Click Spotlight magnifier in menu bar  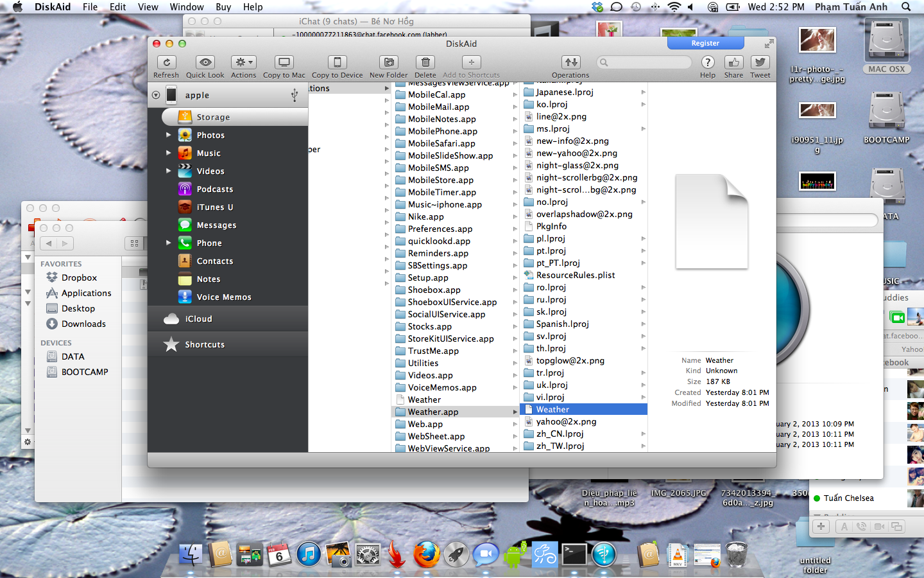pos(906,7)
